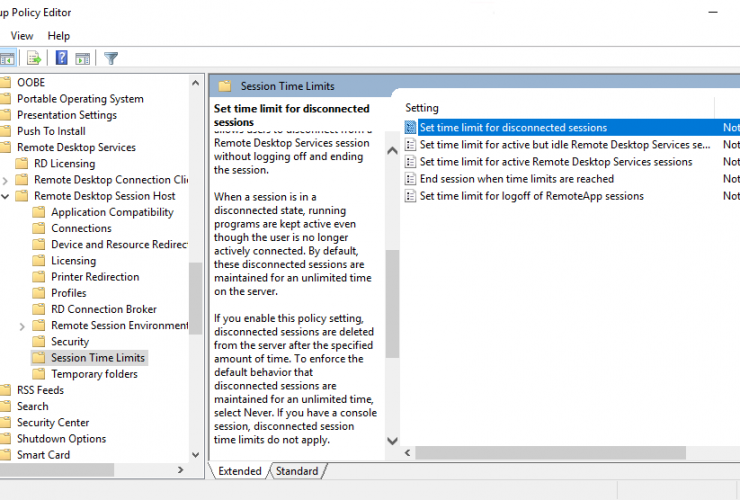
Task: Expand the Remote Session Environment node
Action: tap(23, 326)
